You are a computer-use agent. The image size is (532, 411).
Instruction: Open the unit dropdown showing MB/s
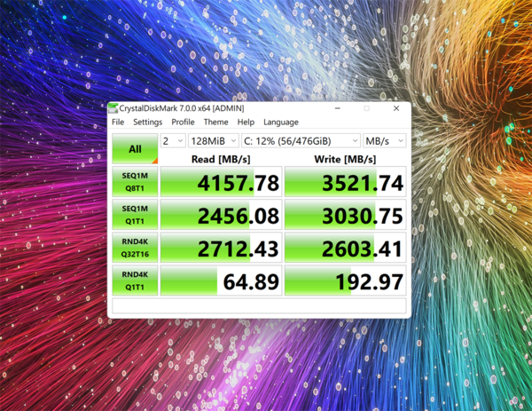coord(385,140)
